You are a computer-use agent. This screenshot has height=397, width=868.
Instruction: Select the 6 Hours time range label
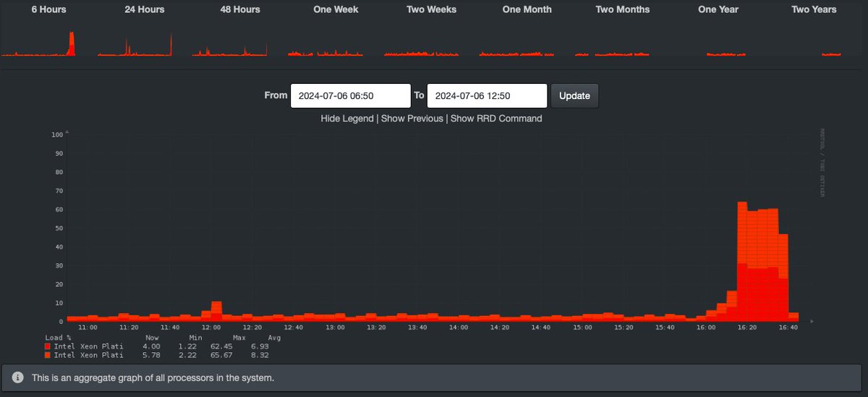[x=49, y=9]
